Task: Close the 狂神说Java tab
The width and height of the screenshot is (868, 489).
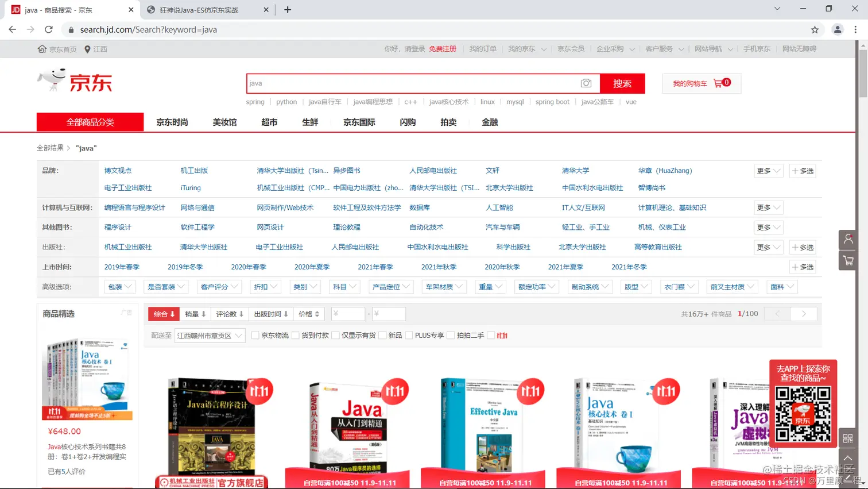Action: pyautogui.click(x=266, y=10)
